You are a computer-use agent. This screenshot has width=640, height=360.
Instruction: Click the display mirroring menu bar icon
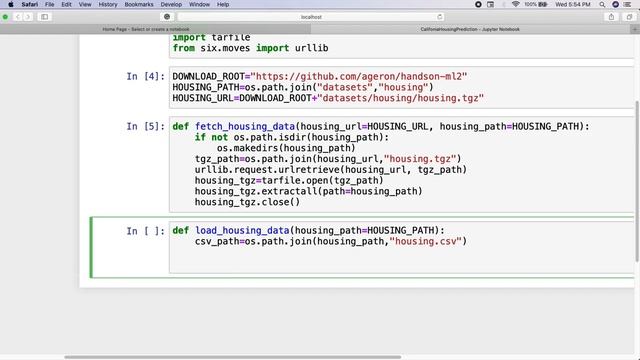[491, 4]
